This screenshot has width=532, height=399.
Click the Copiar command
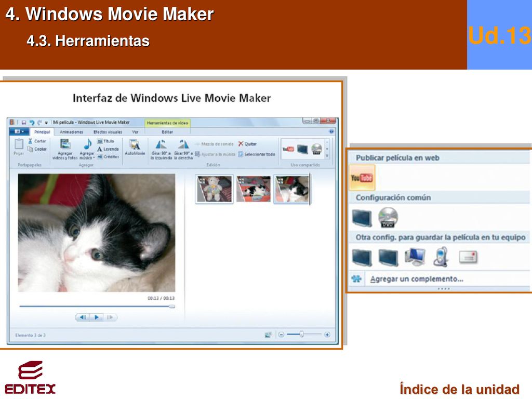37,149
